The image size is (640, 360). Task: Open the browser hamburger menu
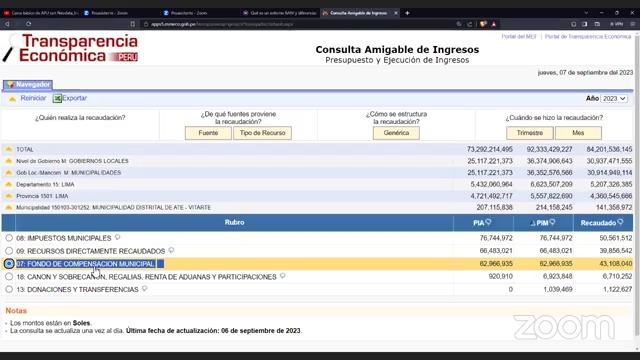[632, 24]
